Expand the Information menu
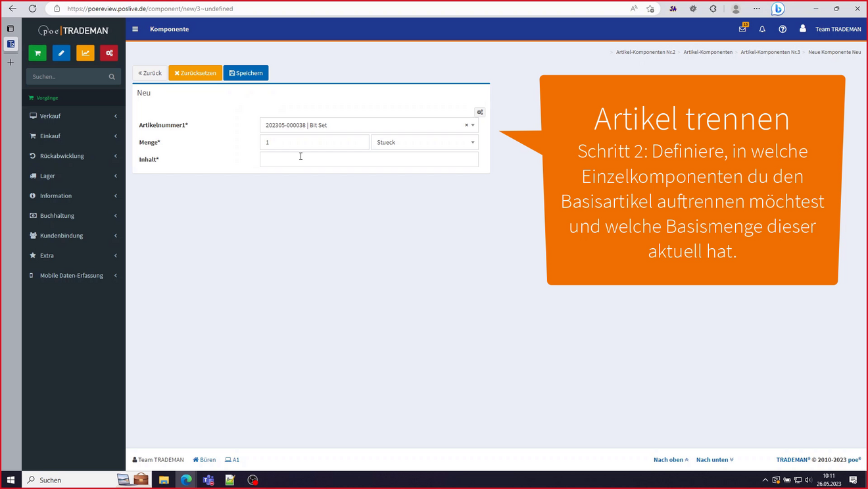This screenshot has height=489, width=868. tap(73, 195)
